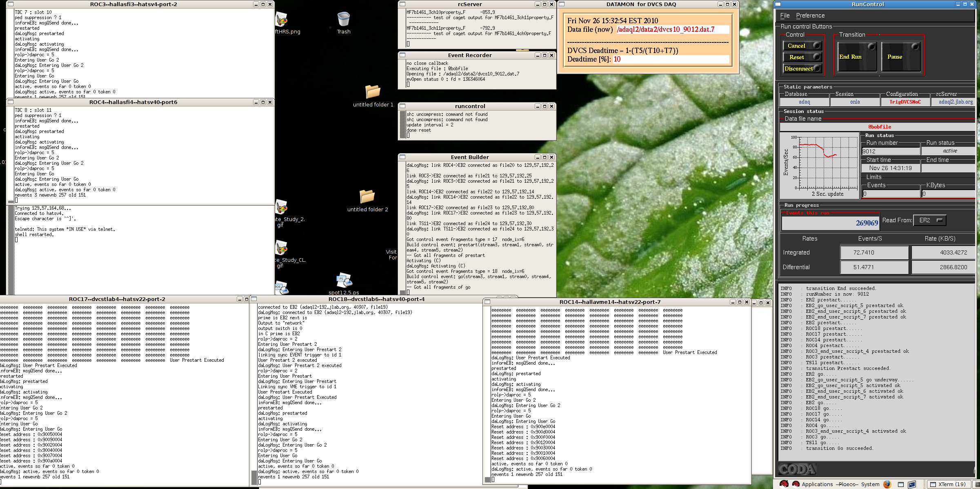
Task: Open the System menu in the panel
Action: (870, 484)
